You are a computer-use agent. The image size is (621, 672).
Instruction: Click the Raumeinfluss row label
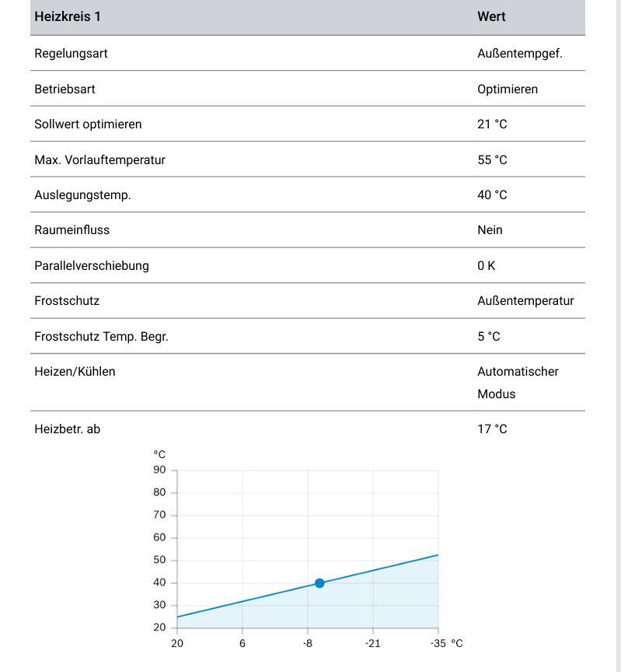coord(72,230)
